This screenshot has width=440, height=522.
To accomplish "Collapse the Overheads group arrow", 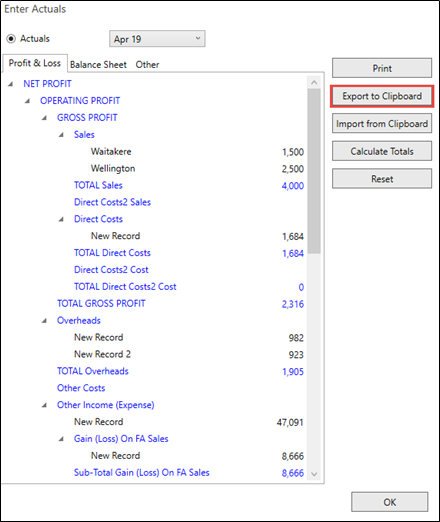I will click(x=44, y=321).
